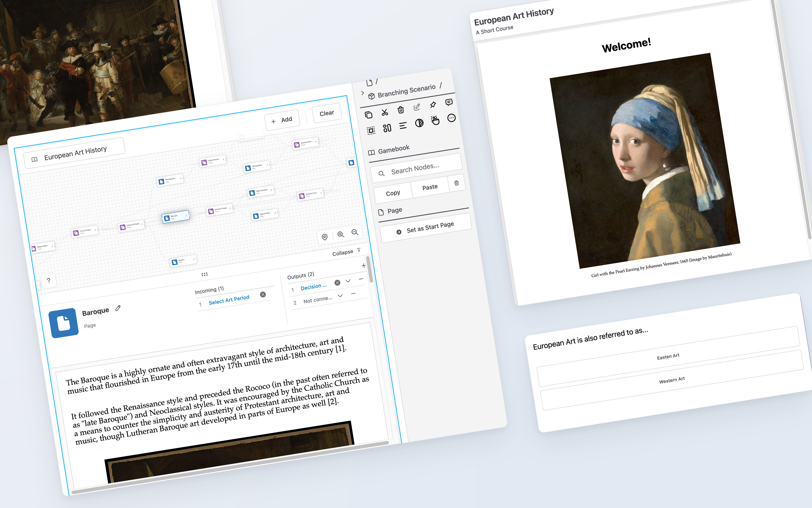Remove the Decision output connection
This screenshot has height=508, width=812.
pos(337,283)
